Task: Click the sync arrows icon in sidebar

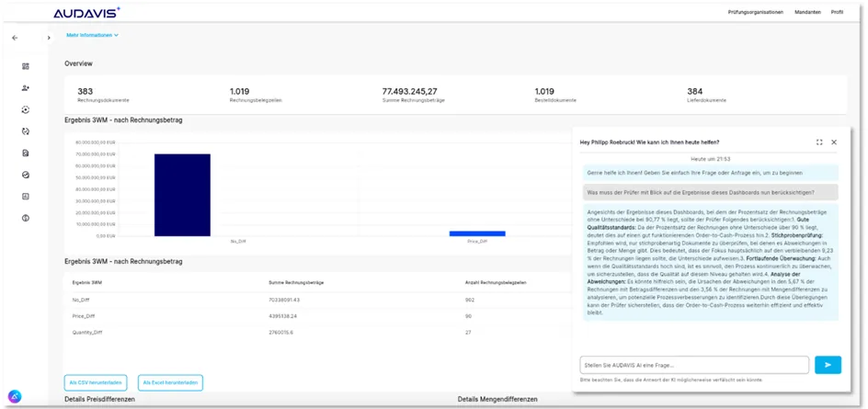Action: pyautogui.click(x=26, y=131)
